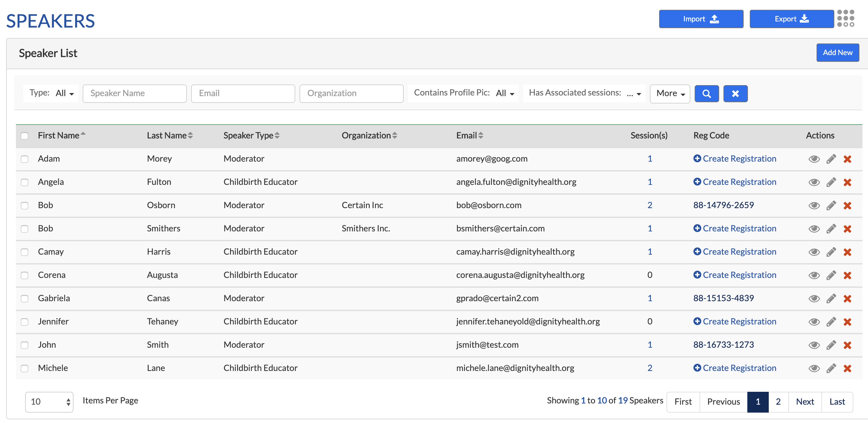Check the box for Corena Augusta

25,275
